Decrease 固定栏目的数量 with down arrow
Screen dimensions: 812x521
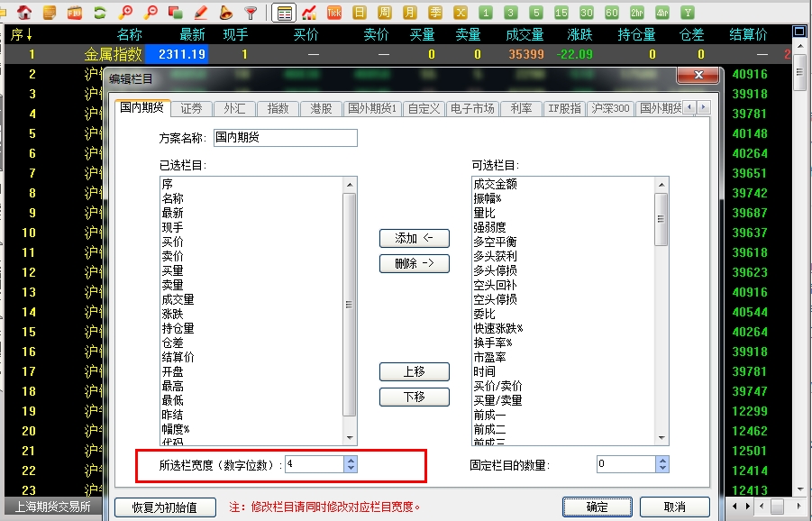[x=661, y=469]
